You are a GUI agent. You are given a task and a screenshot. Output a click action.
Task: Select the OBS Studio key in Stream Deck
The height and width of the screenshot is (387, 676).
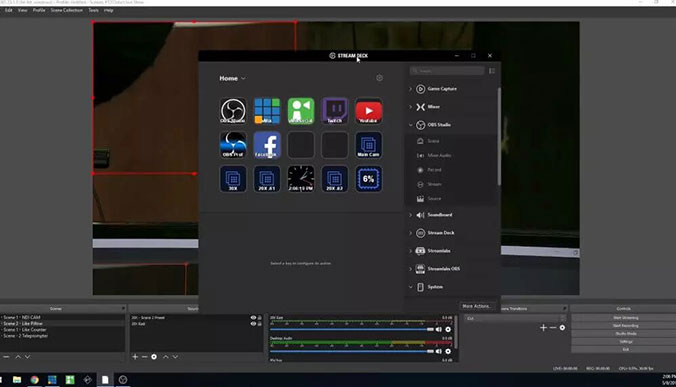(x=233, y=111)
